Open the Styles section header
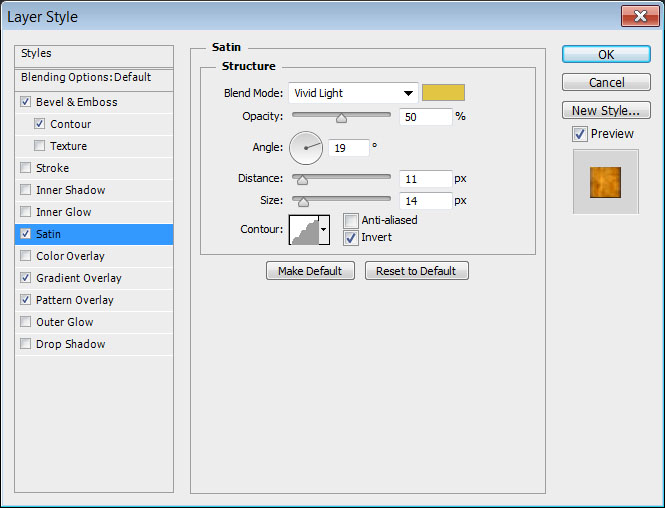The width and height of the screenshot is (665, 508). click(36, 53)
